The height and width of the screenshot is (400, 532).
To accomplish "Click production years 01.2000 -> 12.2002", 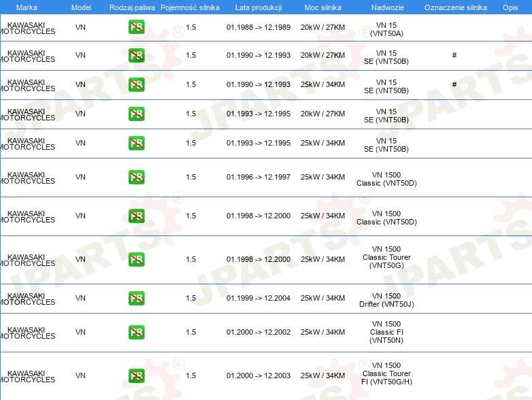I will [x=259, y=332].
